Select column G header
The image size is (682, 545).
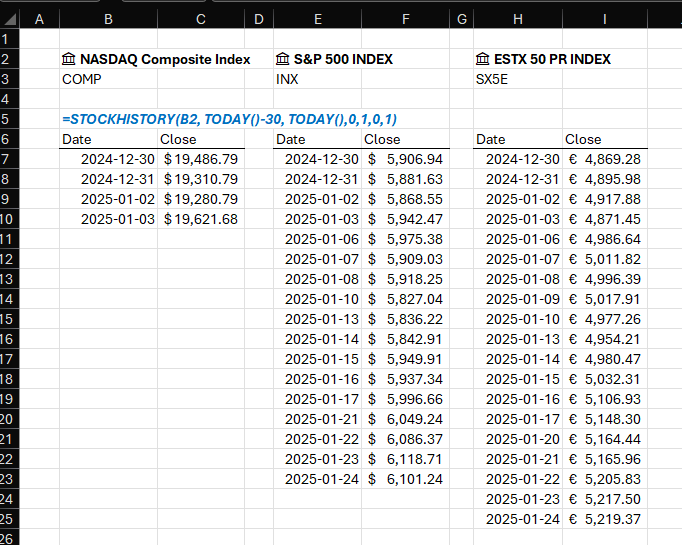[461, 19]
